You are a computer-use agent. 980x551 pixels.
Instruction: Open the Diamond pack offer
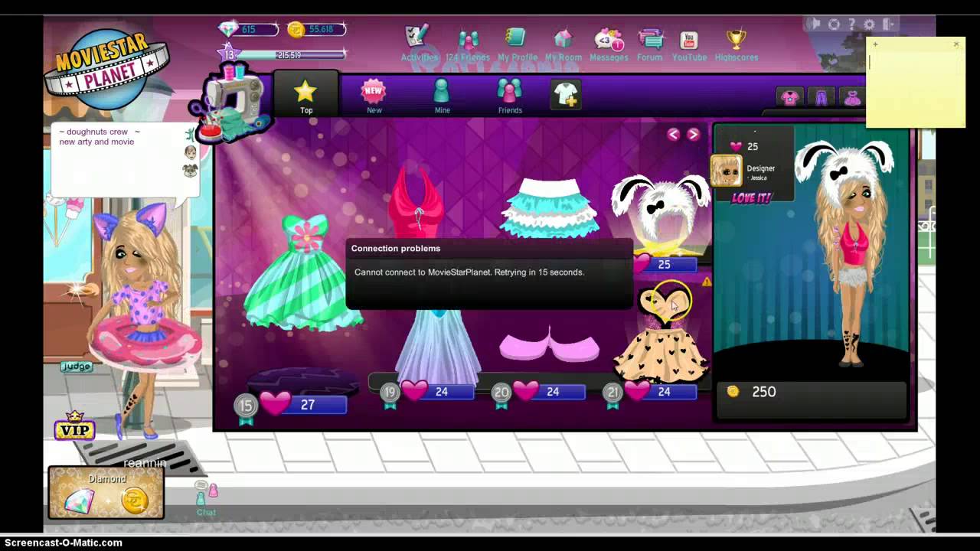click(106, 492)
